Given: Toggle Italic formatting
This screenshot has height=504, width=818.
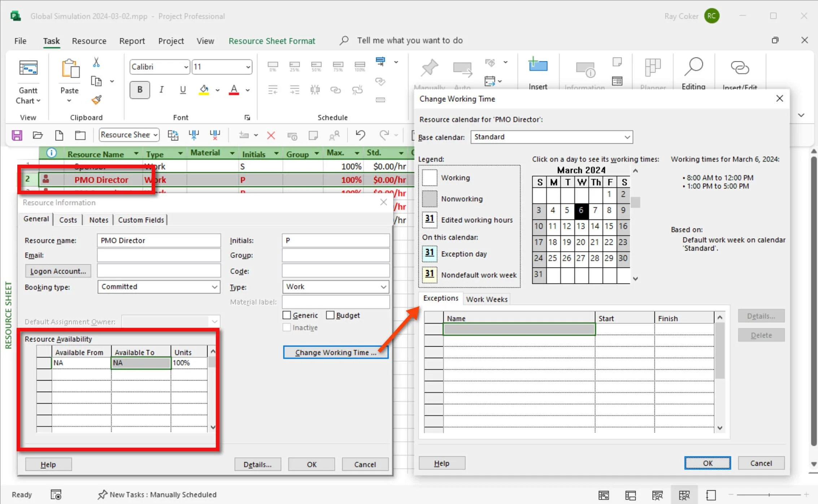Looking at the screenshot, I should click(161, 90).
